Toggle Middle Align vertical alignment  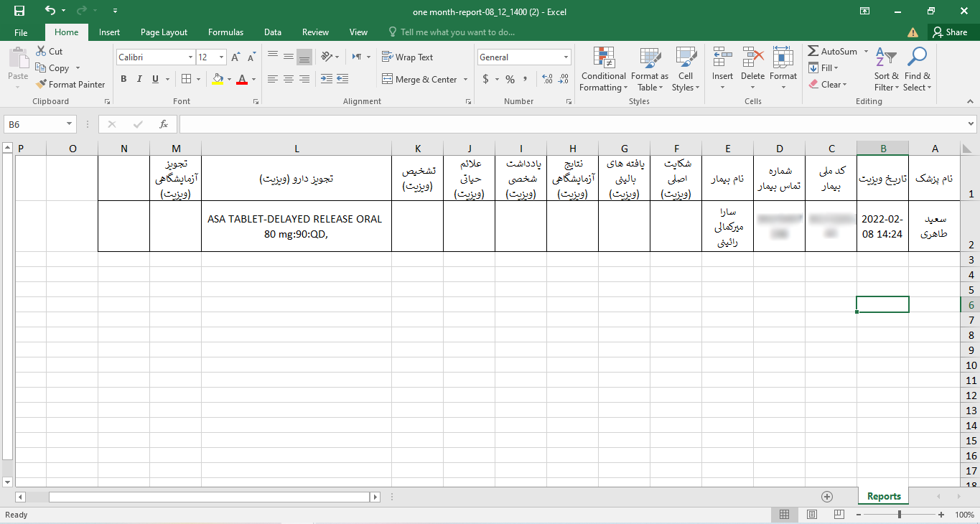point(288,57)
